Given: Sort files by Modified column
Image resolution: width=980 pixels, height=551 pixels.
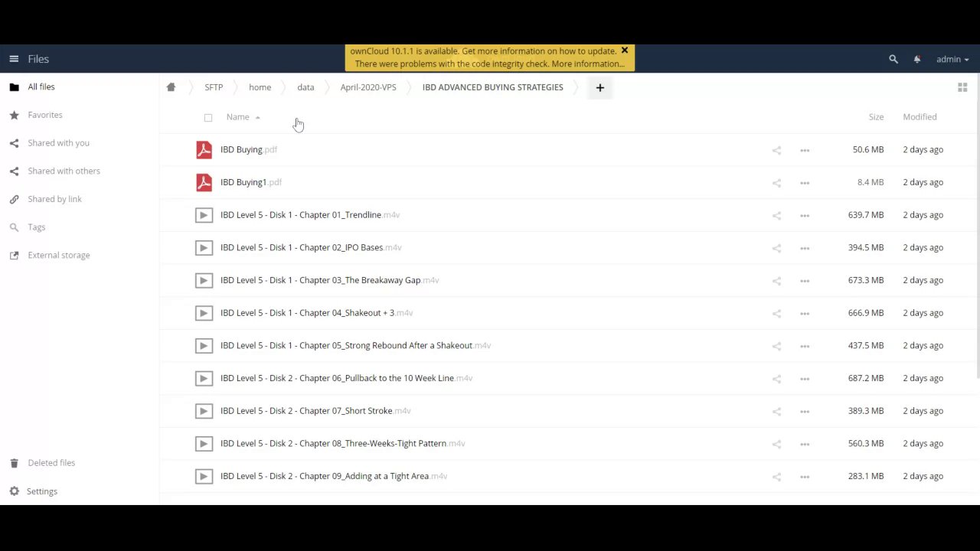Looking at the screenshot, I should coord(920,117).
